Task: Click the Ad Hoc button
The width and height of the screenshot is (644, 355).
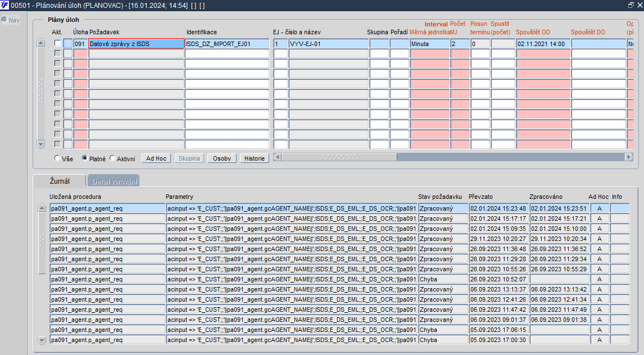Action: click(156, 158)
